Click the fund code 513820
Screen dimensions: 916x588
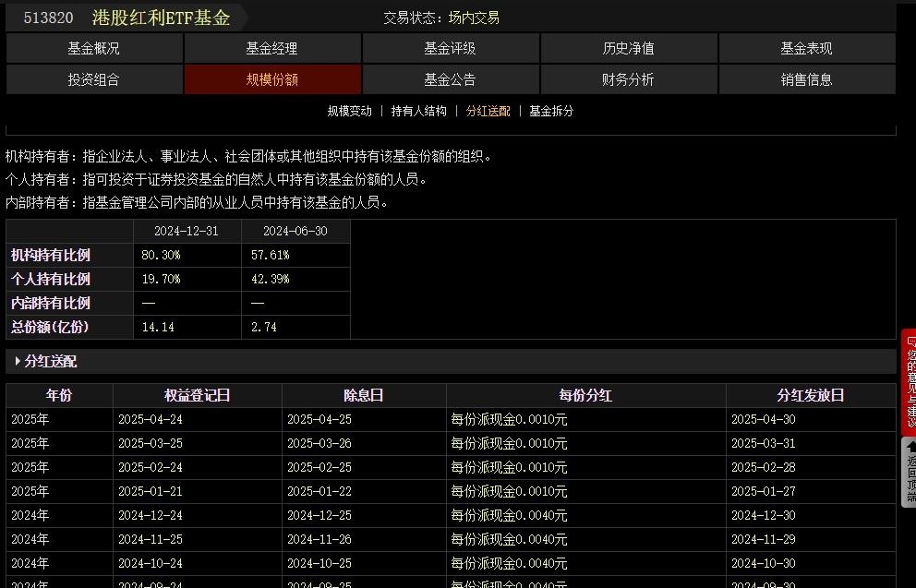pos(49,18)
